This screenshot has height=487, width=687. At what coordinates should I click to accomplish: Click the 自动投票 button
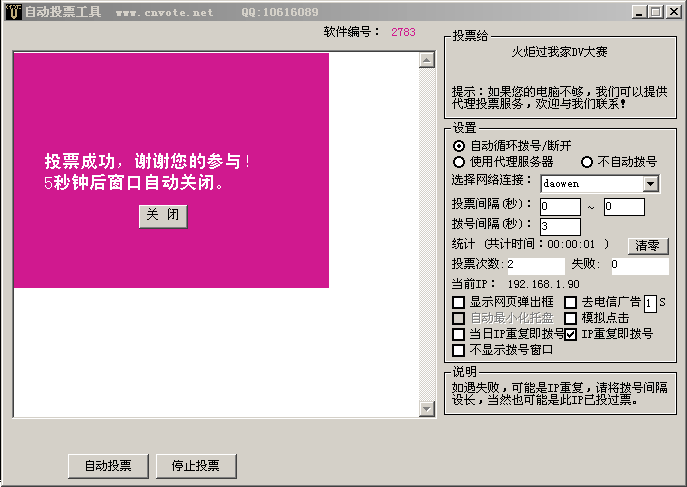click(108, 466)
